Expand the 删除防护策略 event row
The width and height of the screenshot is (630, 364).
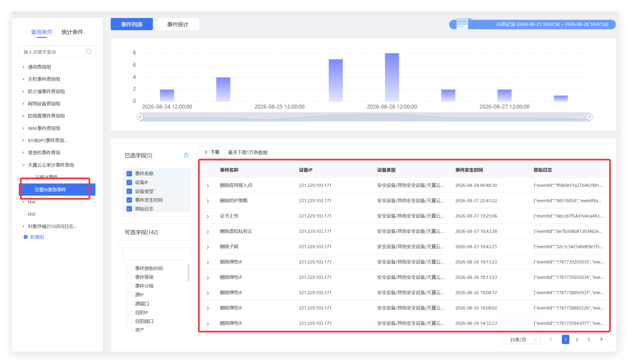pos(208,201)
